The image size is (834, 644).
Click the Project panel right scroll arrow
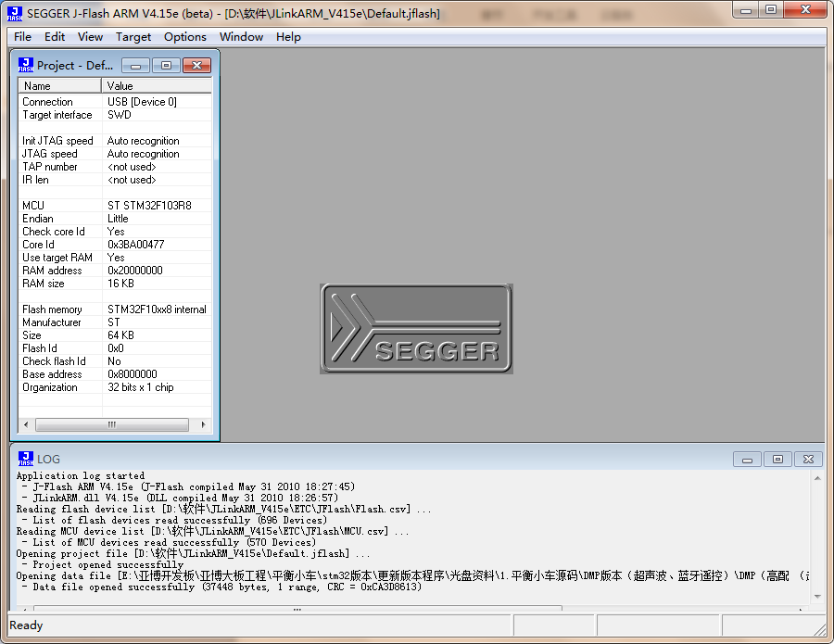(x=203, y=424)
